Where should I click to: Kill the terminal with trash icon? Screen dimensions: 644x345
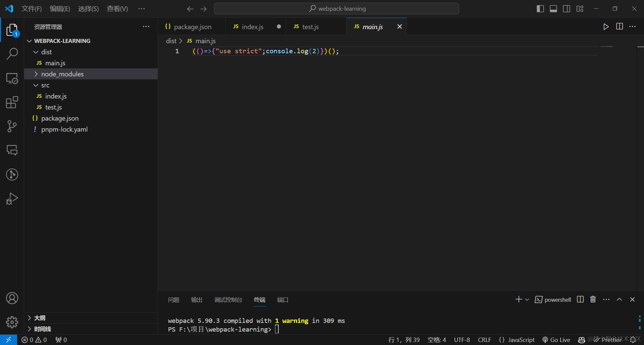click(x=593, y=299)
